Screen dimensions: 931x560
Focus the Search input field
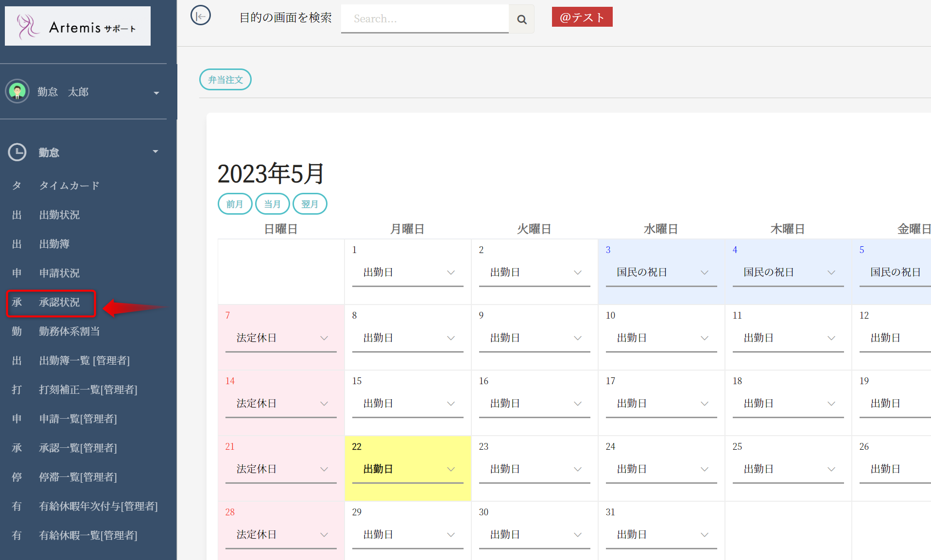coord(424,19)
